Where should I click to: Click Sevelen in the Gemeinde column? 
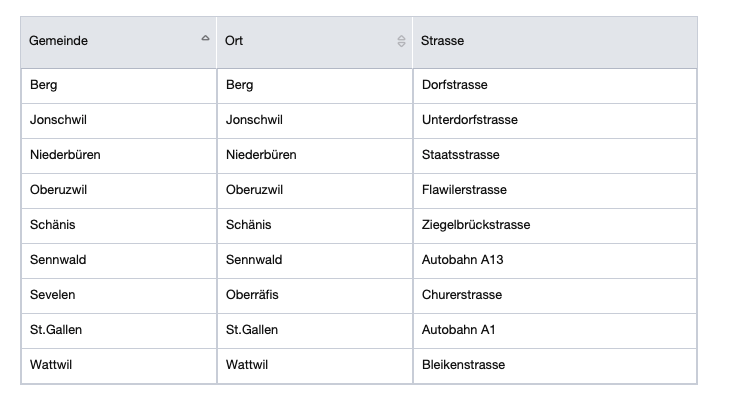(x=52, y=295)
